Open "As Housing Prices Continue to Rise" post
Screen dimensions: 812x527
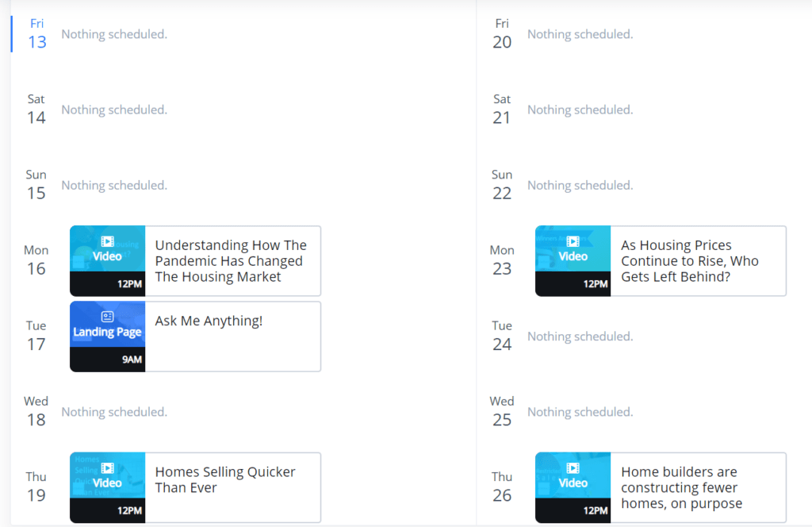point(689,260)
